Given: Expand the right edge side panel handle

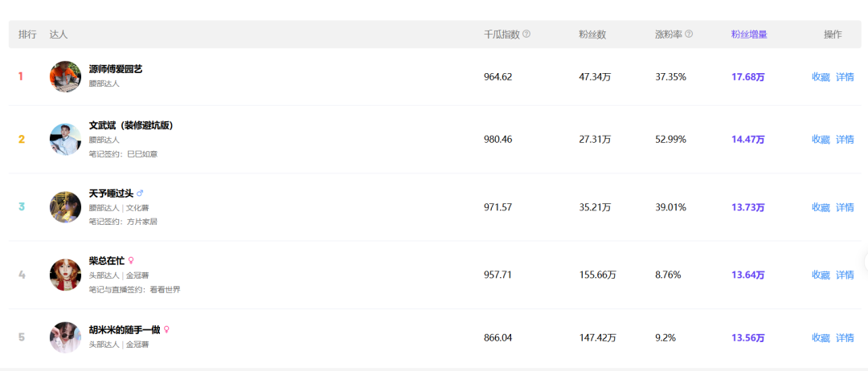Looking at the screenshot, I should coord(865,262).
